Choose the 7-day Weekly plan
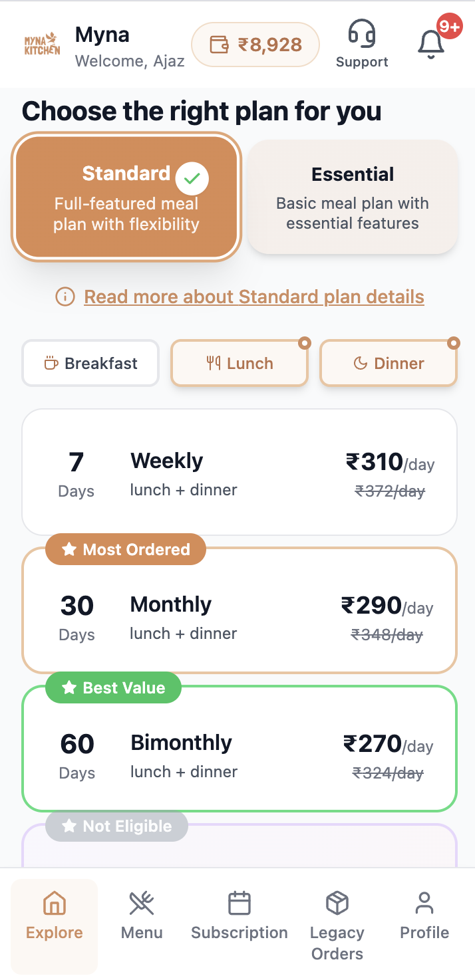Screen dimensions: 475x980 pyautogui.click(x=239, y=472)
